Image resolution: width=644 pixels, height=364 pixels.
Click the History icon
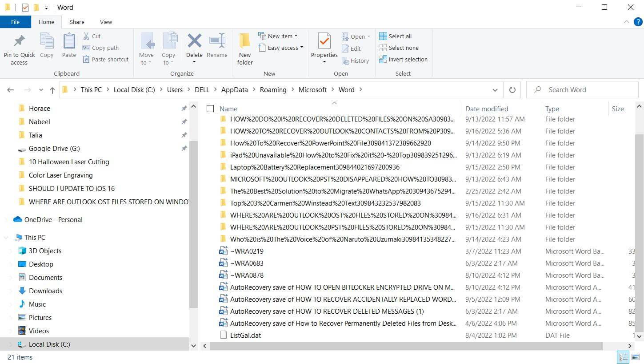345,61
